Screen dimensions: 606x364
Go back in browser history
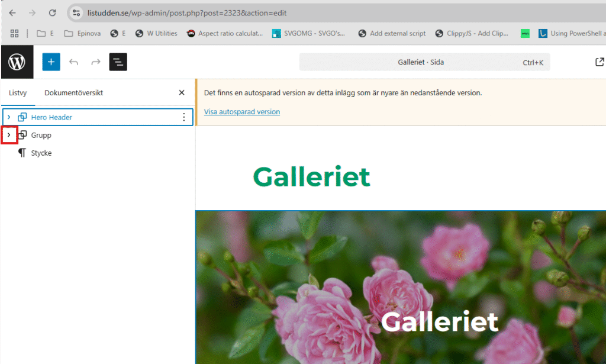pos(12,13)
